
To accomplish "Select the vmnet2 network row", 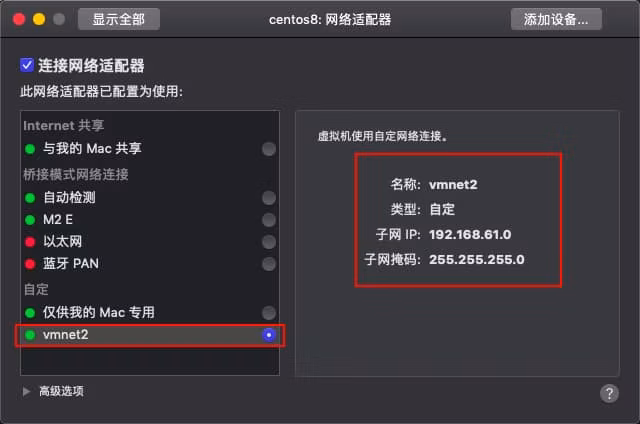I will click(x=150, y=335).
